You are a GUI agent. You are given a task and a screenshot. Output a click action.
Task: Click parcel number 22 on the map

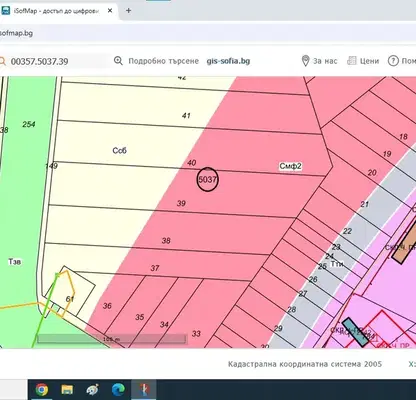click(x=347, y=231)
